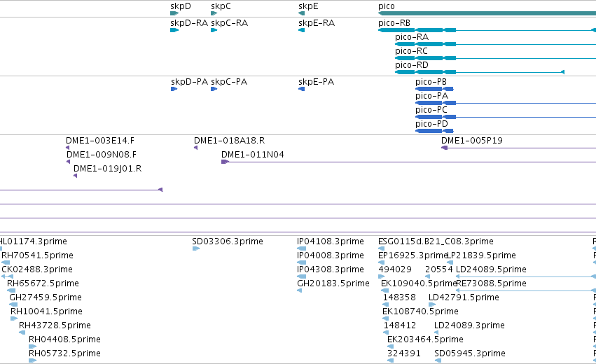
Task: Click the RE73088.5prime EST label
Action: coord(491,283)
